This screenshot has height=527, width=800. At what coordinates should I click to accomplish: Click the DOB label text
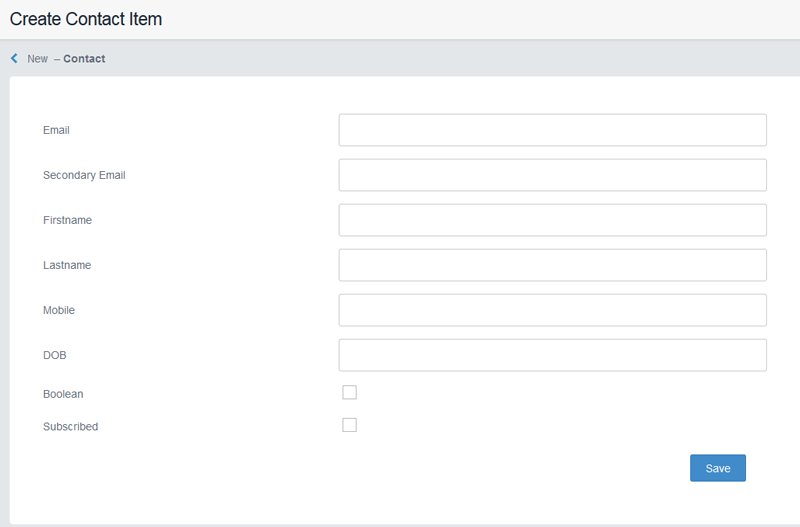55,355
